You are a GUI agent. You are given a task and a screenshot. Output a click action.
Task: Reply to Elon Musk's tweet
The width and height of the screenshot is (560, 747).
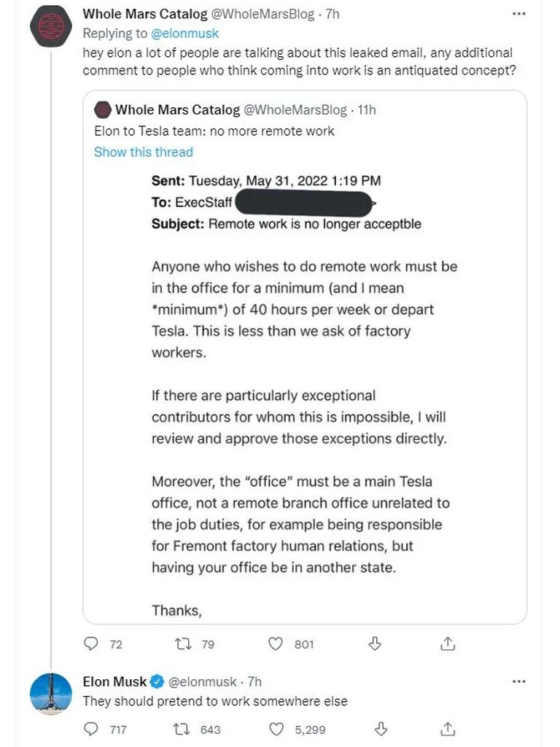(92, 729)
